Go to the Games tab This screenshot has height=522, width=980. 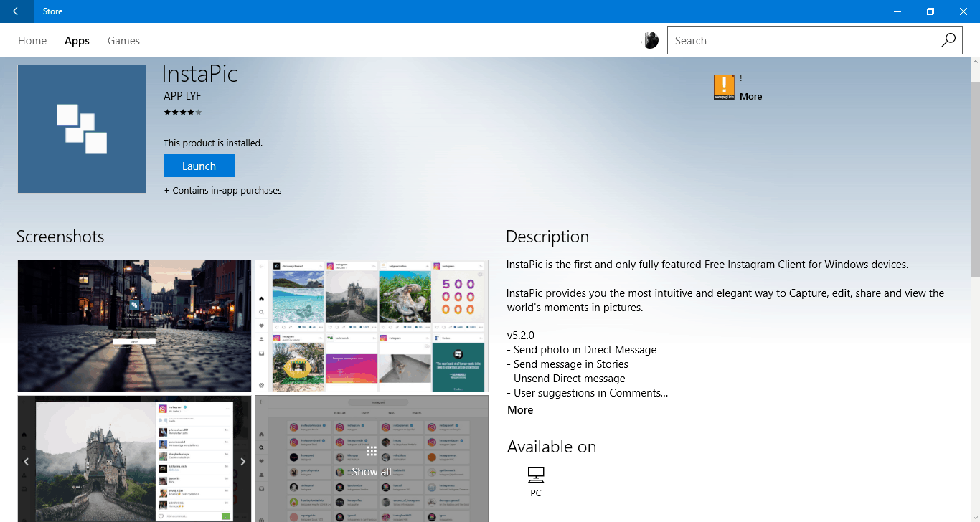coord(123,41)
